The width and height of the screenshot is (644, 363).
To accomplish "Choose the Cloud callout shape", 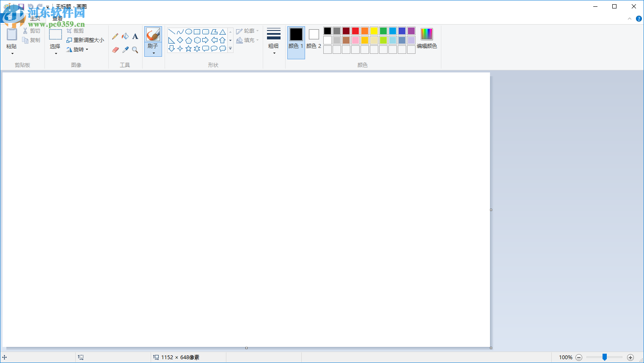I will coord(222,49).
